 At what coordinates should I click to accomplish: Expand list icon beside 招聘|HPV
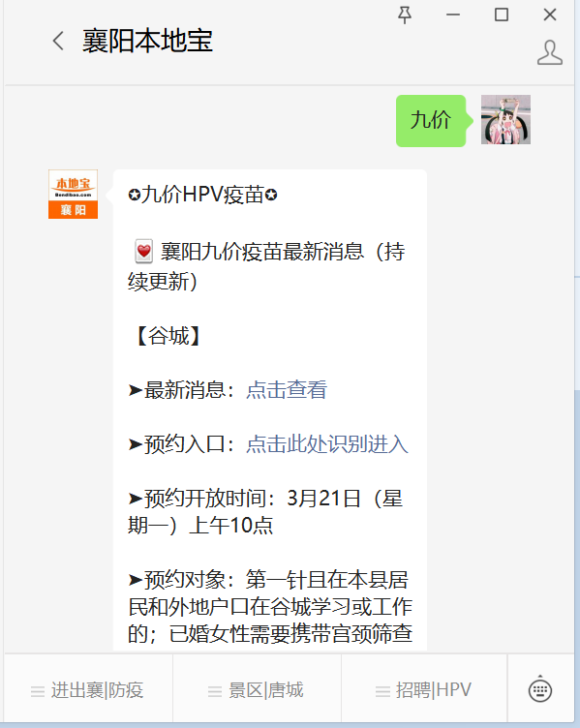coord(382,691)
